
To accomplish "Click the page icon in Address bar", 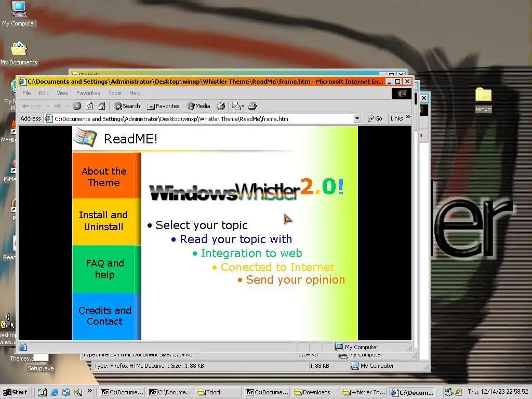I will 49,119.
